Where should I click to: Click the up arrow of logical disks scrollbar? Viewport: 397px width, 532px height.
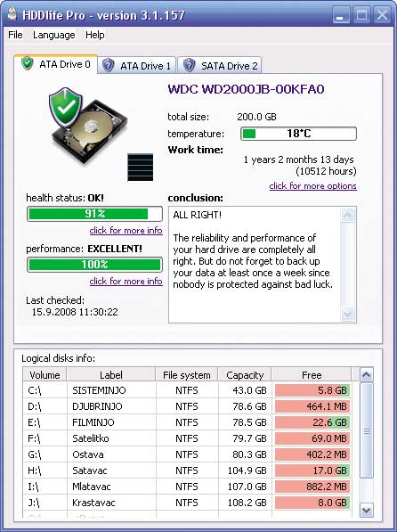point(366,374)
